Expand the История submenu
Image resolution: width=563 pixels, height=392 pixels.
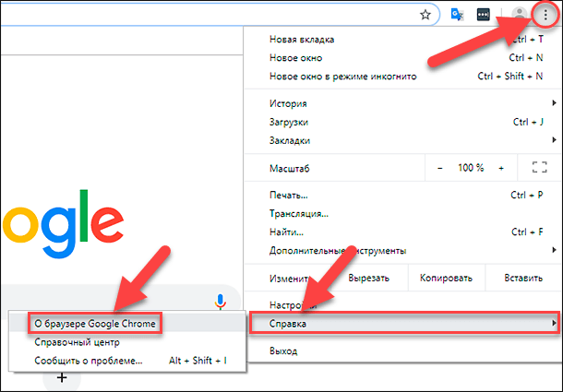[402, 103]
